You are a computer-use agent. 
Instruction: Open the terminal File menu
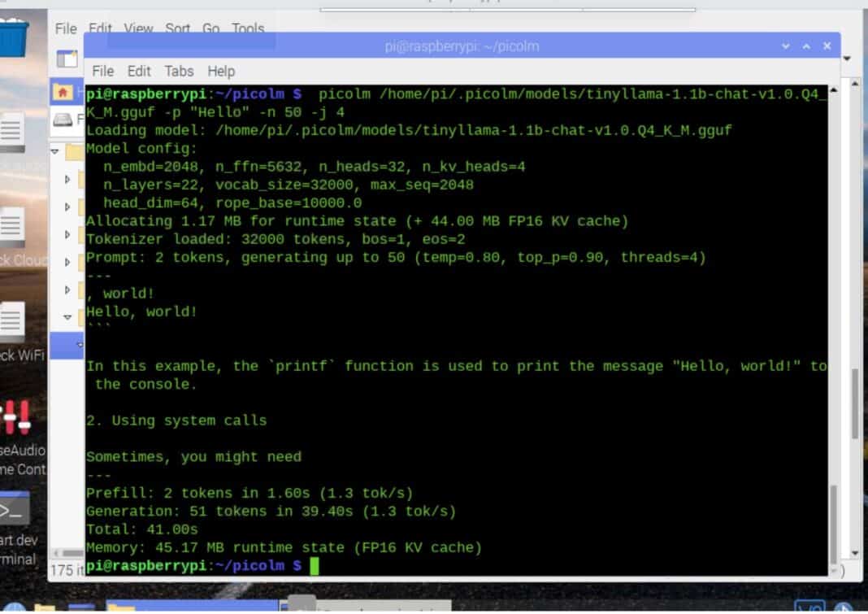tap(102, 72)
